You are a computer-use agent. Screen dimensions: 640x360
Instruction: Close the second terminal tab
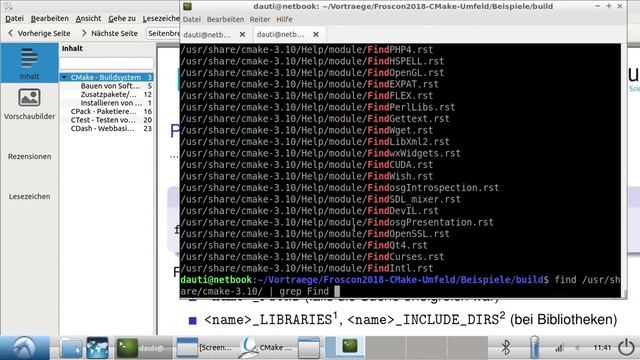[x=316, y=35]
